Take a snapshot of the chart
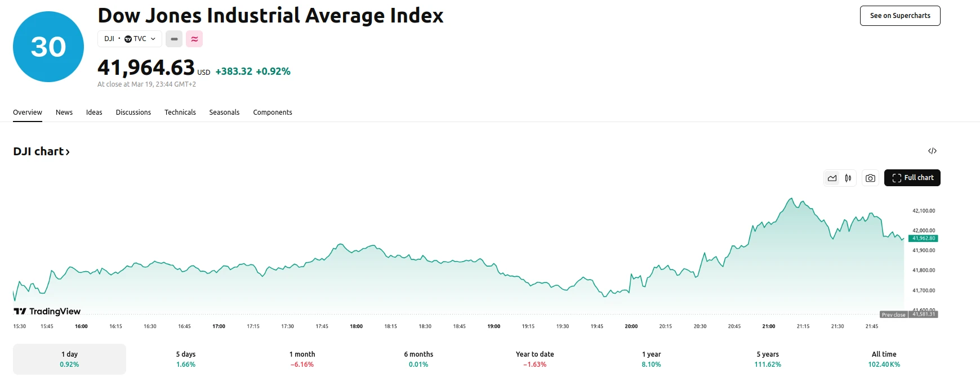Screen dimensions: 980x382 870,178
